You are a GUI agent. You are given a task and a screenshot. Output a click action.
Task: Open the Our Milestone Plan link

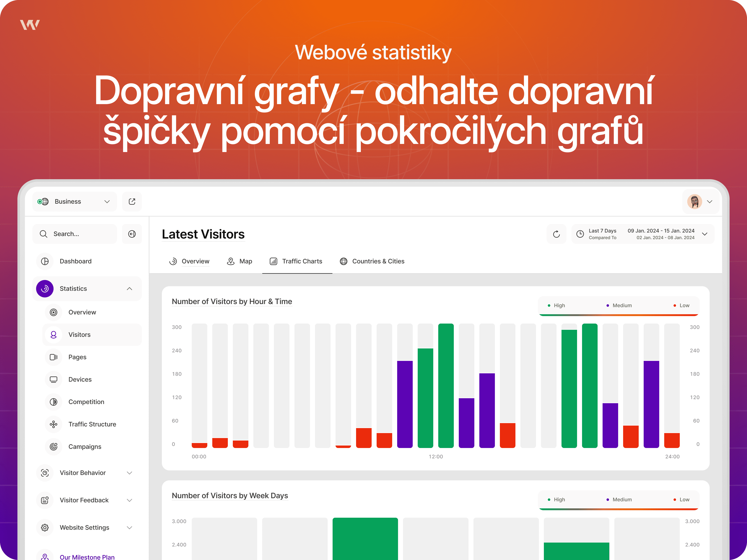pyautogui.click(x=87, y=557)
